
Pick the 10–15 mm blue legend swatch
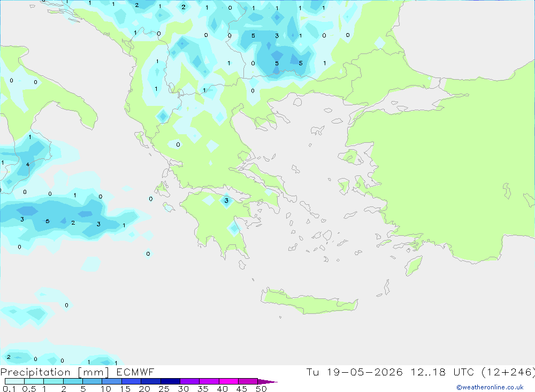[x=112, y=381]
